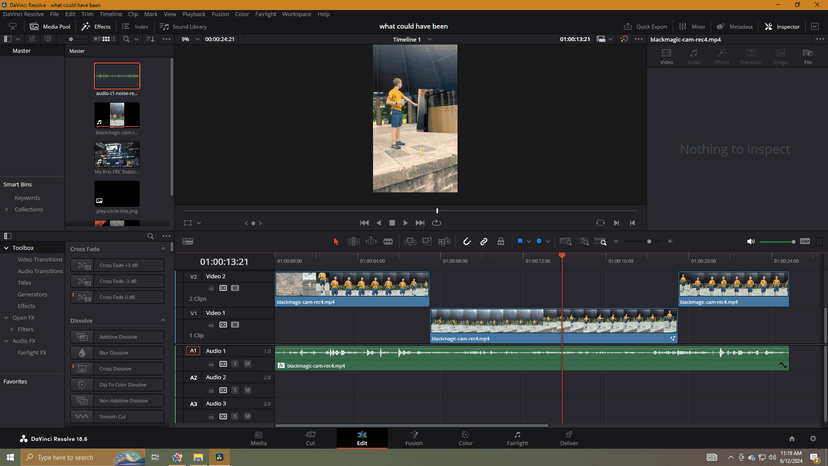Click the timeline volume speaker icon
The image size is (828, 466).
tap(751, 241)
